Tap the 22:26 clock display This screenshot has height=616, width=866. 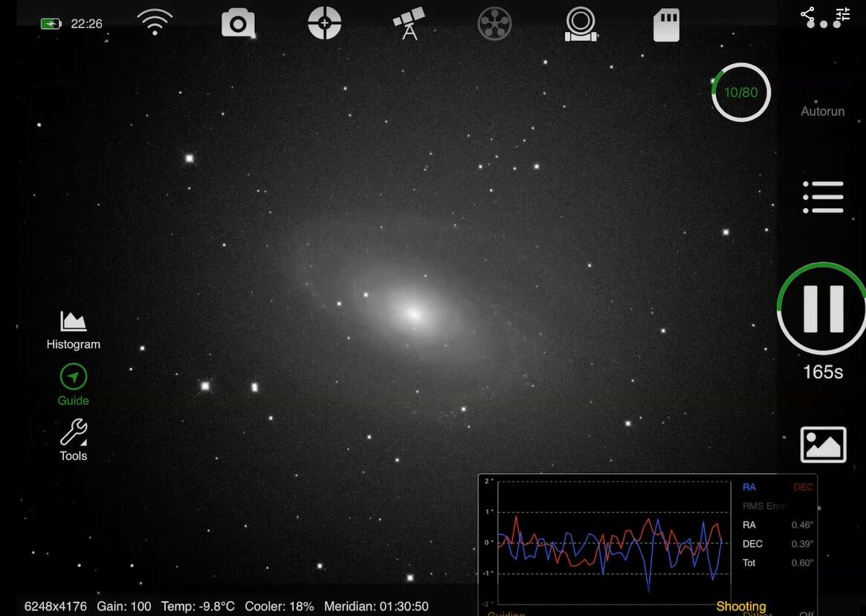click(x=87, y=24)
